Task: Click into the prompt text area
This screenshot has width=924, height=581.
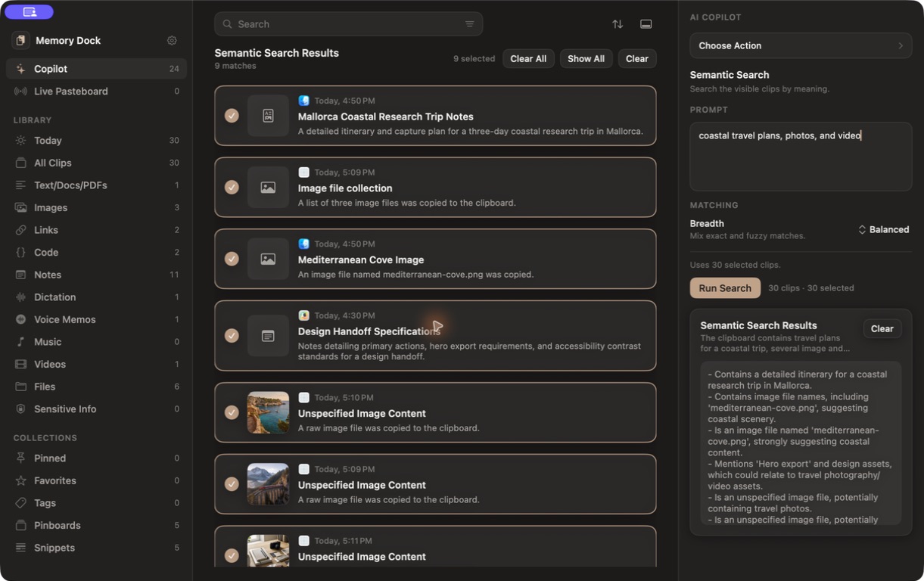Action: pyautogui.click(x=801, y=157)
